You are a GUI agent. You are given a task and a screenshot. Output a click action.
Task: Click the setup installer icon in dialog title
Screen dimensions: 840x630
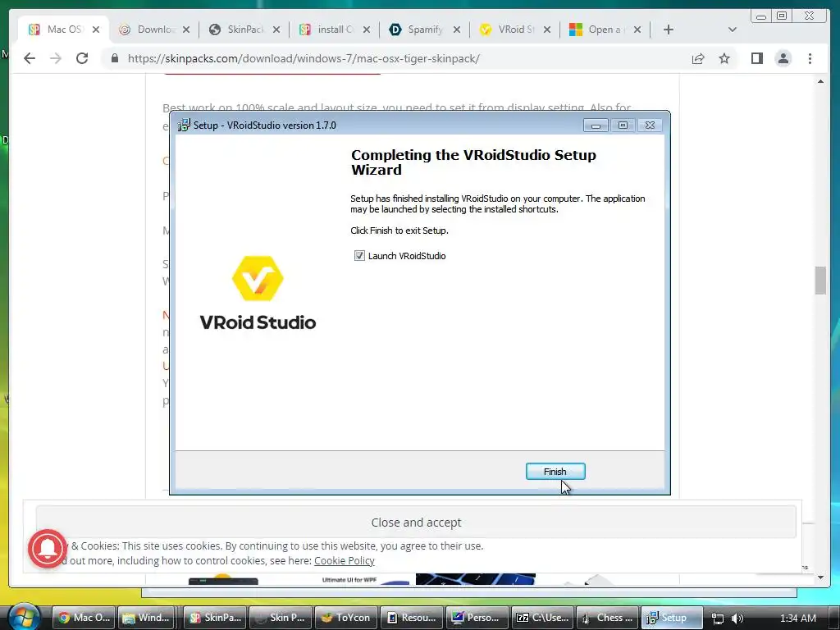tap(184, 125)
